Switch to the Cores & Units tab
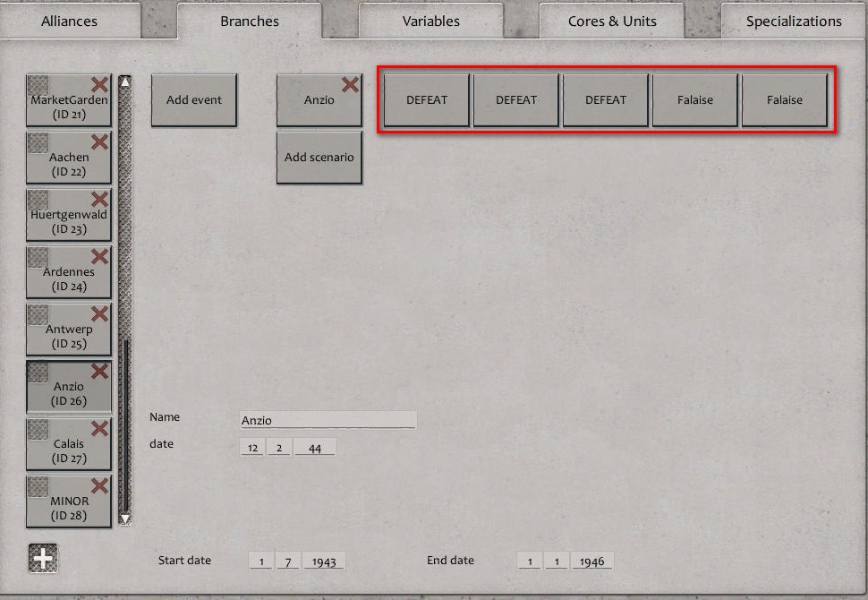Image resolution: width=868 pixels, height=600 pixels. point(611,21)
